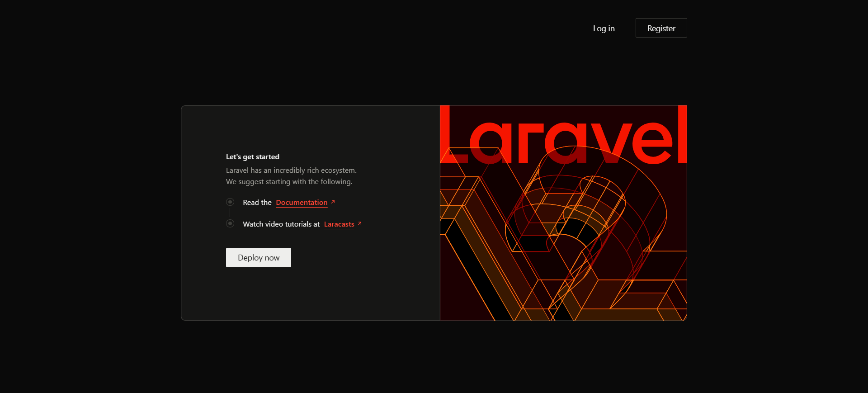The image size is (868, 393).
Task: Click the circle bullet beside Watch video tutorials
Action: 230,223
